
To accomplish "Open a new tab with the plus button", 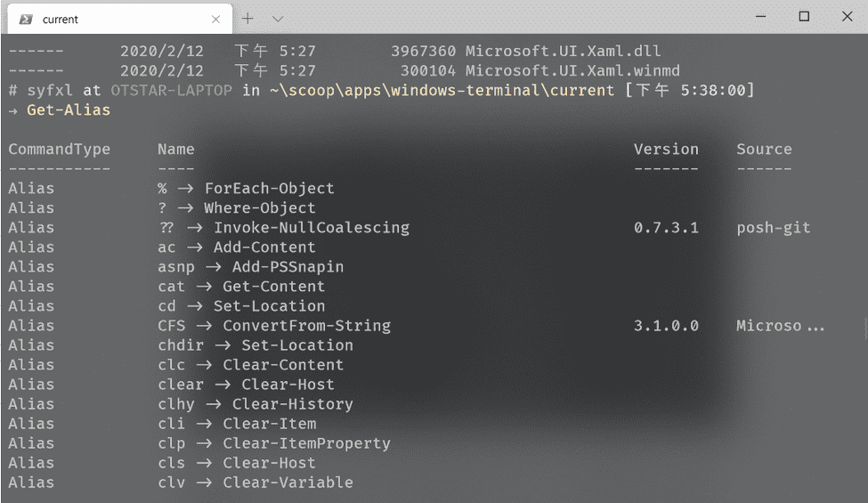I will (248, 18).
